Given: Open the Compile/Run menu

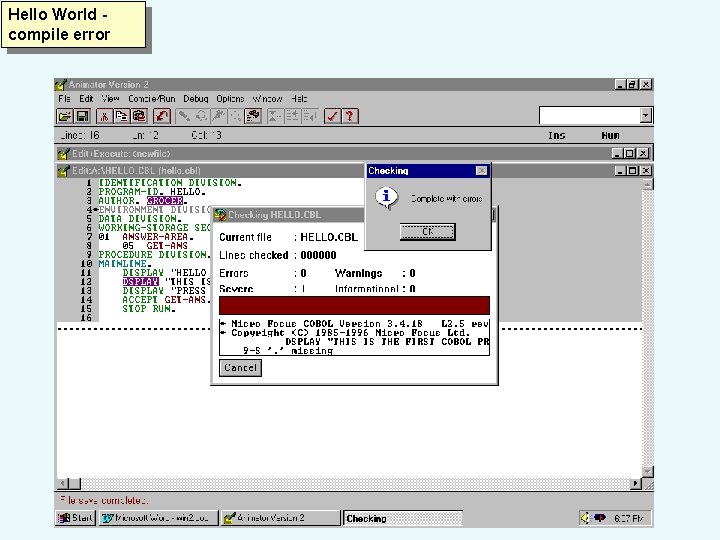Looking at the screenshot, I should [152, 99].
